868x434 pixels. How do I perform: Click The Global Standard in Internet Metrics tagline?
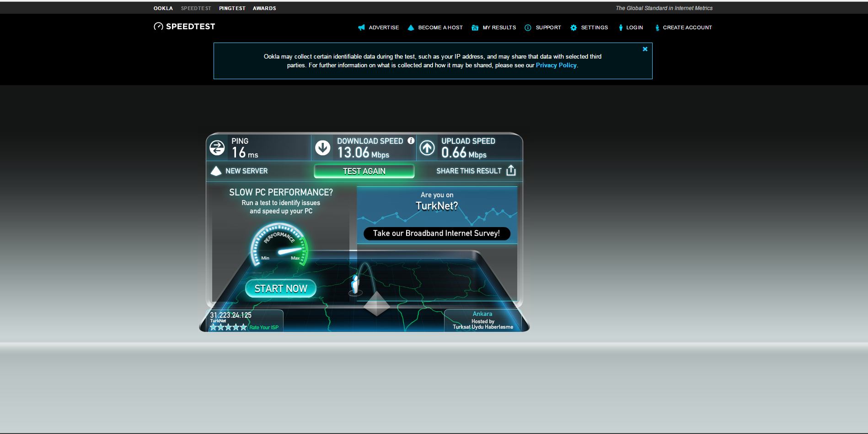[664, 8]
